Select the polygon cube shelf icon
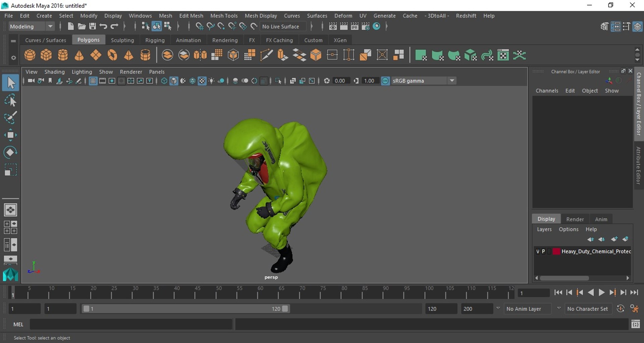Viewport: 644px width, 343px height. pos(46,55)
